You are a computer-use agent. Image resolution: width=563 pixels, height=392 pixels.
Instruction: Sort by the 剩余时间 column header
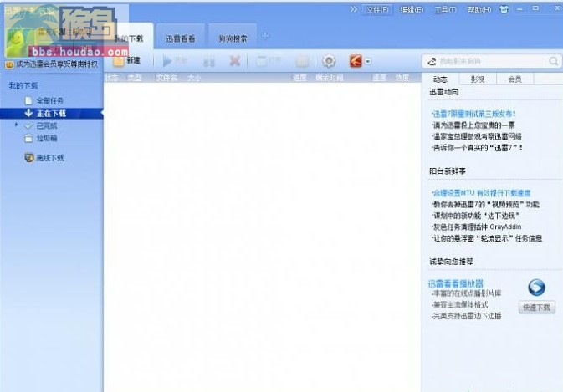click(x=330, y=78)
